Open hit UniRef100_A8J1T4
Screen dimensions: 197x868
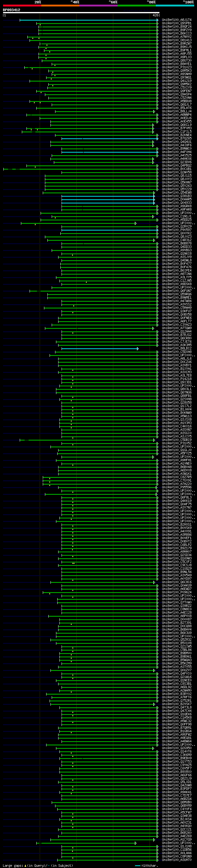176,20
